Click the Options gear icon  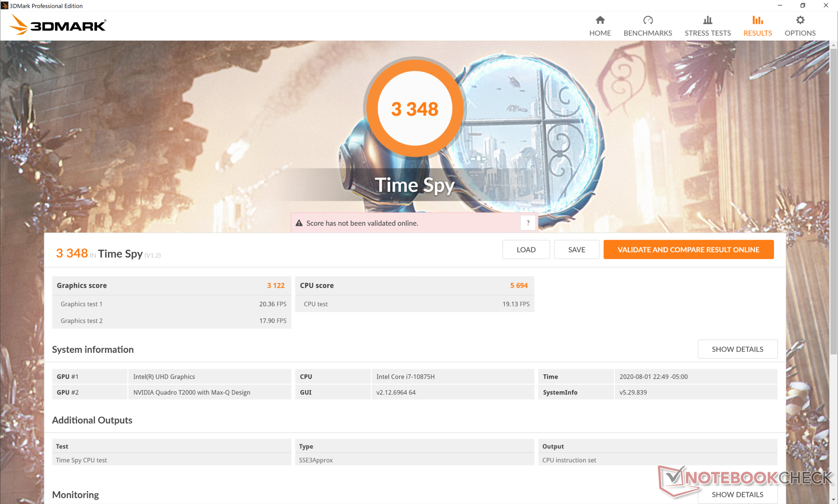pyautogui.click(x=800, y=20)
